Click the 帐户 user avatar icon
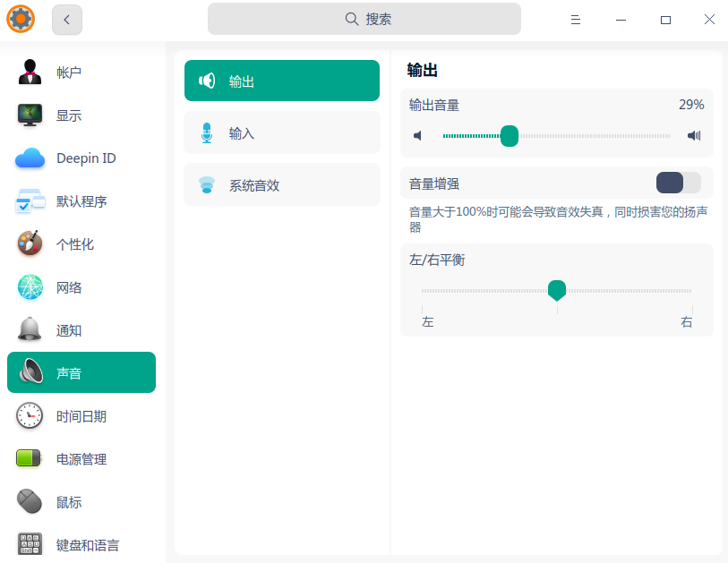Viewport: 728px width, 563px height. point(30,72)
